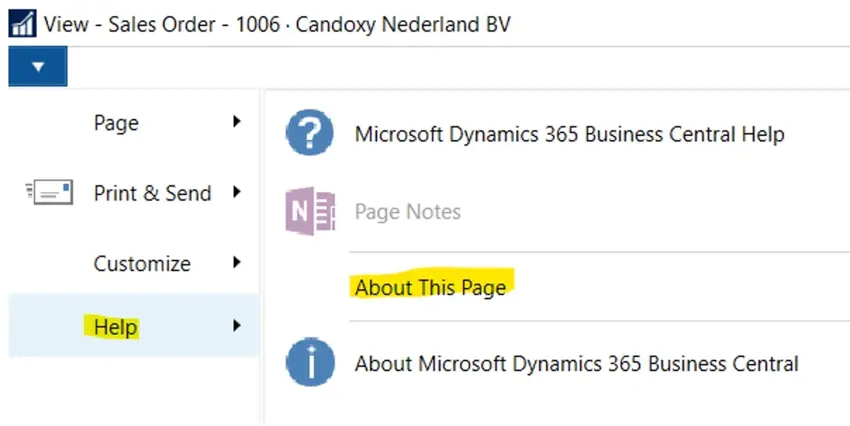Open Microsoft Dynamics 365 Business Central Help

point(569,134)
